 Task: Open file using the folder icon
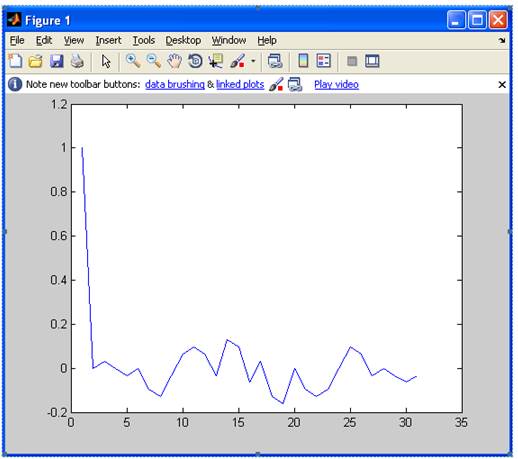tap(36, 61)
